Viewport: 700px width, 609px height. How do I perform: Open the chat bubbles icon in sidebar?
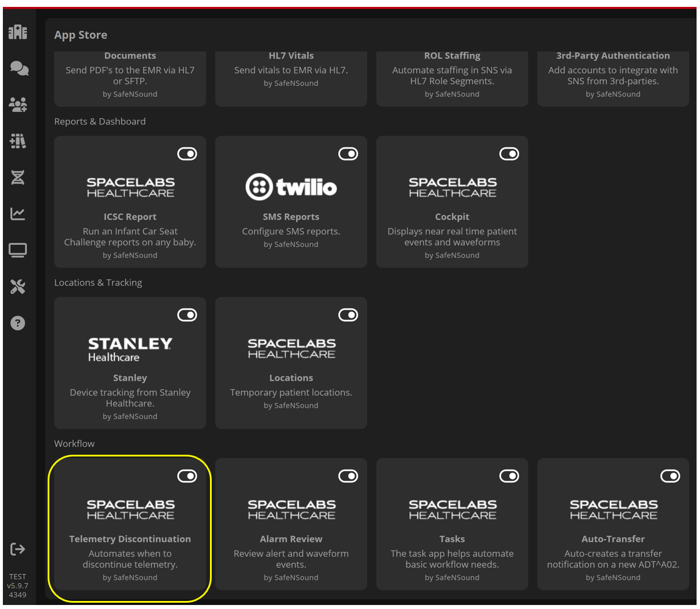pos(19,68)
